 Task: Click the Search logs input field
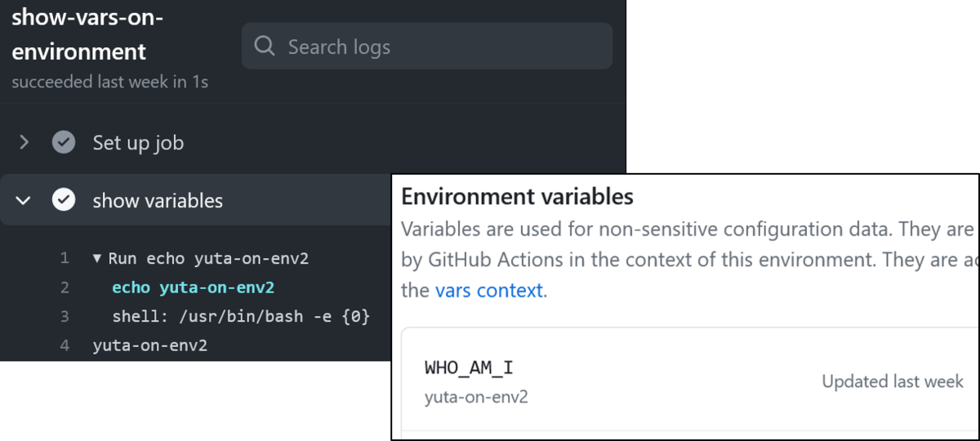427,46
